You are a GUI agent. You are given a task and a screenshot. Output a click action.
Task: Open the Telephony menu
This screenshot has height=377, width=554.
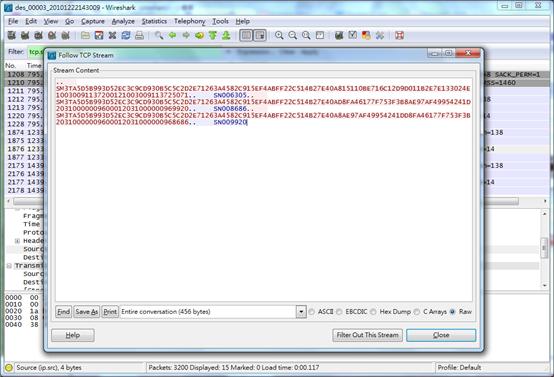[x=190, y=21]
